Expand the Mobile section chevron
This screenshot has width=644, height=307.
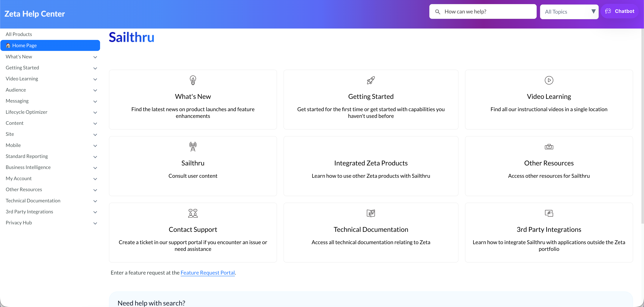click(x=95, y=146)
